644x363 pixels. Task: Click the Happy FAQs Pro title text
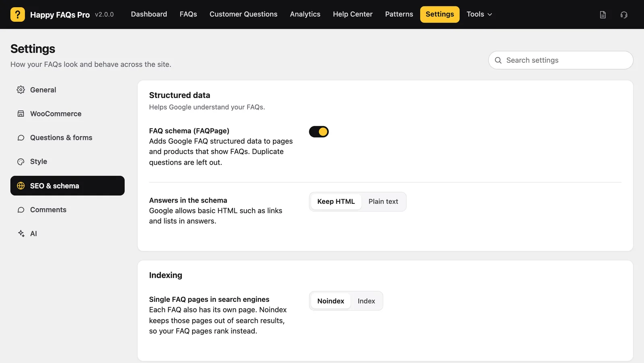tap(60, 15)
